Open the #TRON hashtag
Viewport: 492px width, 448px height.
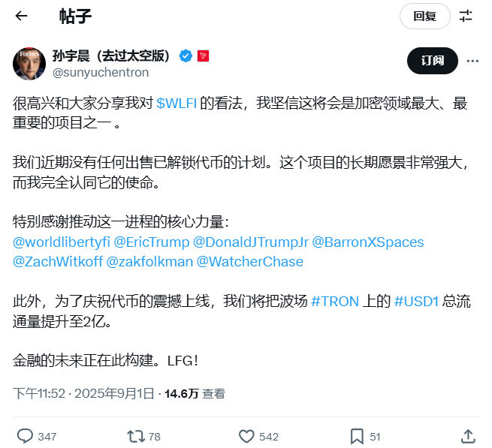[335, 301]
